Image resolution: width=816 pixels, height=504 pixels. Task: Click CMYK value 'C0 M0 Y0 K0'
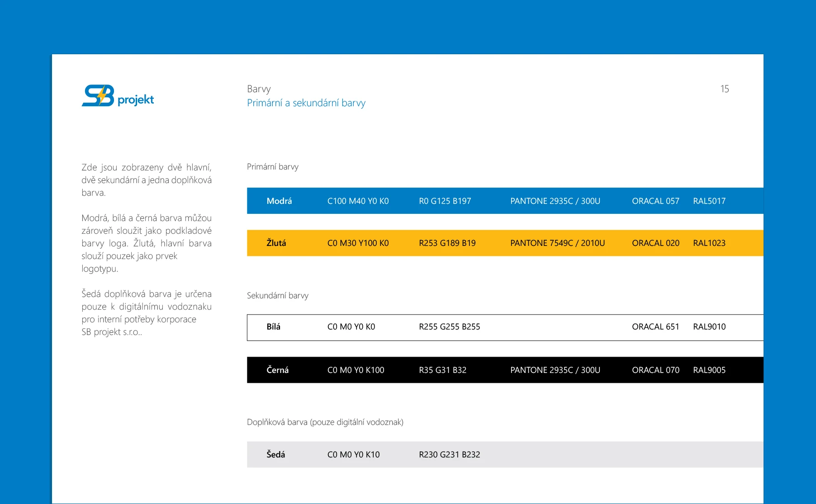tap(351, 327)
